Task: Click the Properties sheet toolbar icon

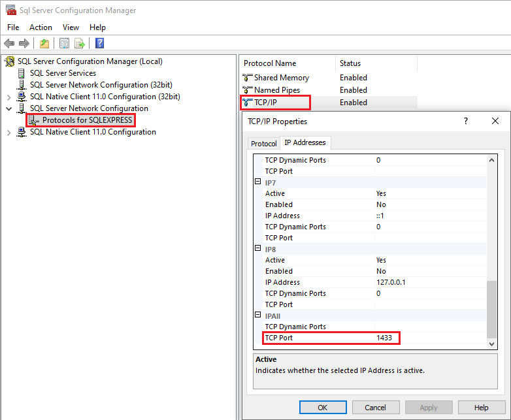Action: 64,43
